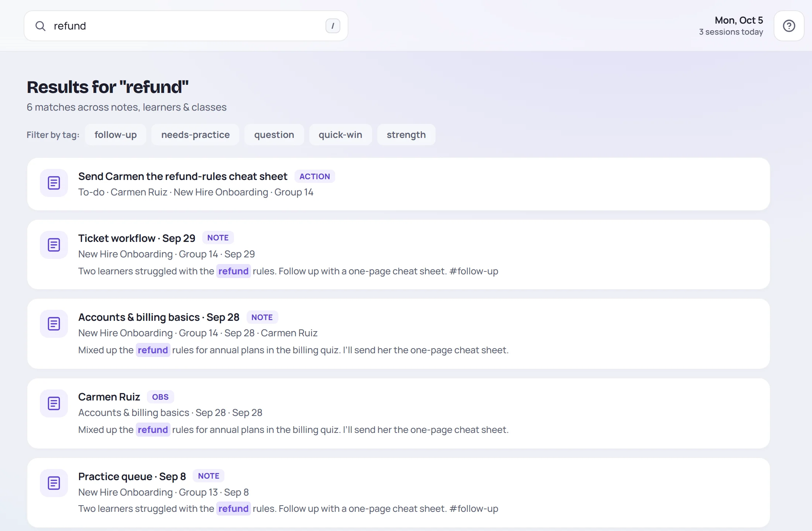Screen dimensions: 812x531
Task: Open Send Carmen the refund-rules cheat sheet
Action: 399,184
